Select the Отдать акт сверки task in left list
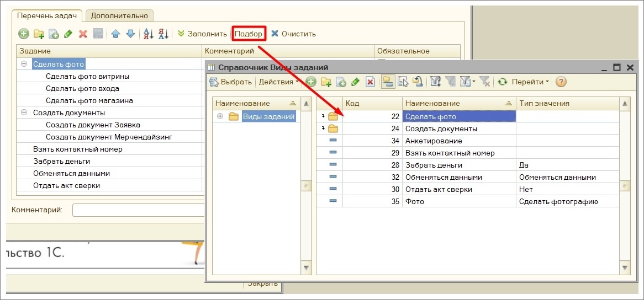644x300 pixels. click(66, 186)
